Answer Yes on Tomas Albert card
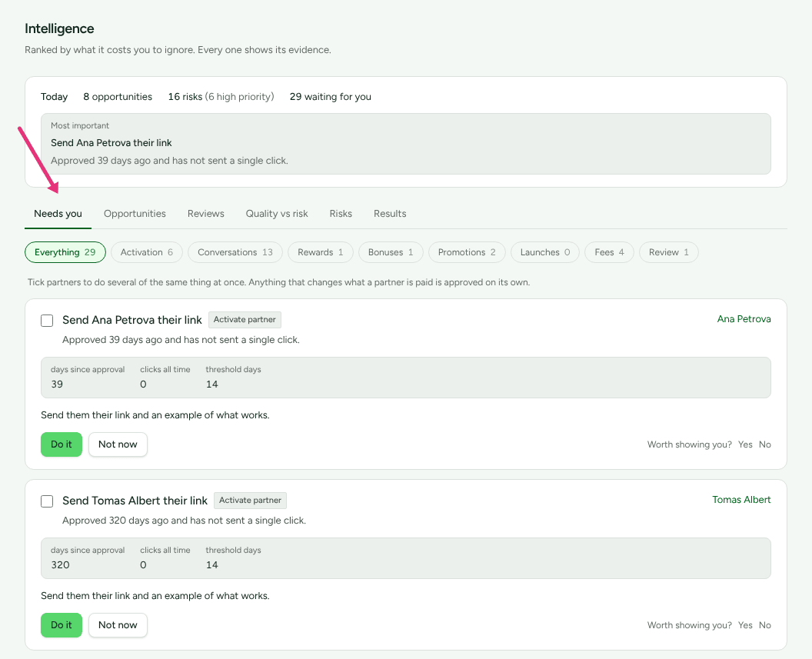Viewport: 812px width, 659px height. 745,625
